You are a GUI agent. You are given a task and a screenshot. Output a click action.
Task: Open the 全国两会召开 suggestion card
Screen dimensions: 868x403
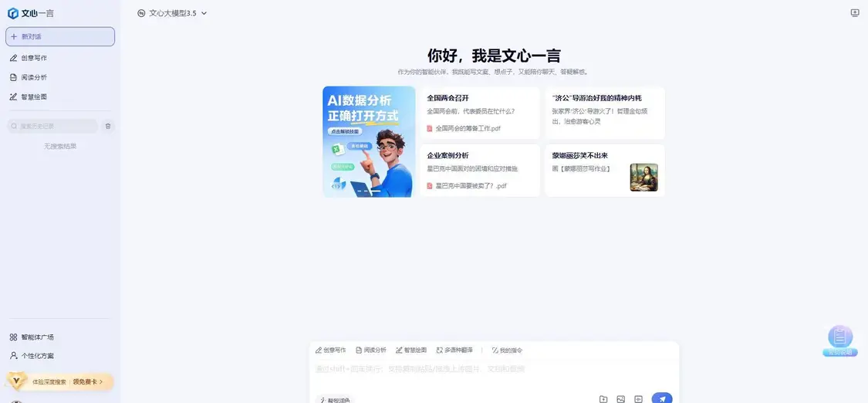(480, 113)
